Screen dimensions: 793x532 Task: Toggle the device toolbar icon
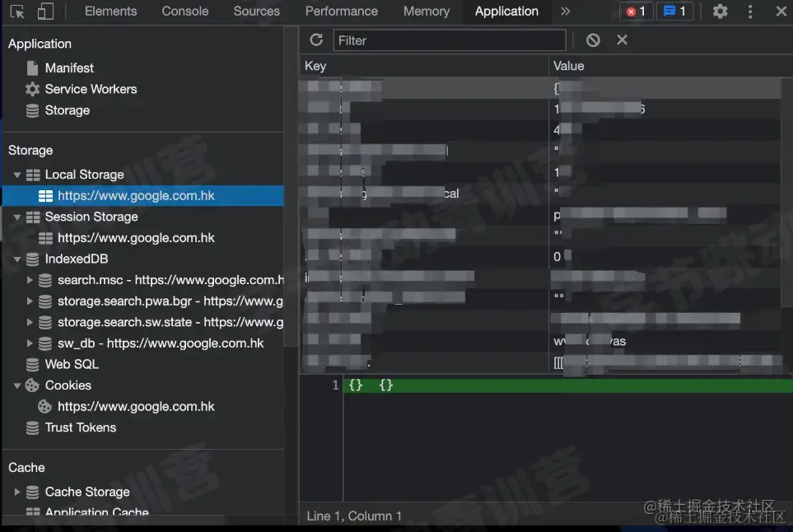pyautogui.click(x=45, y=12)
